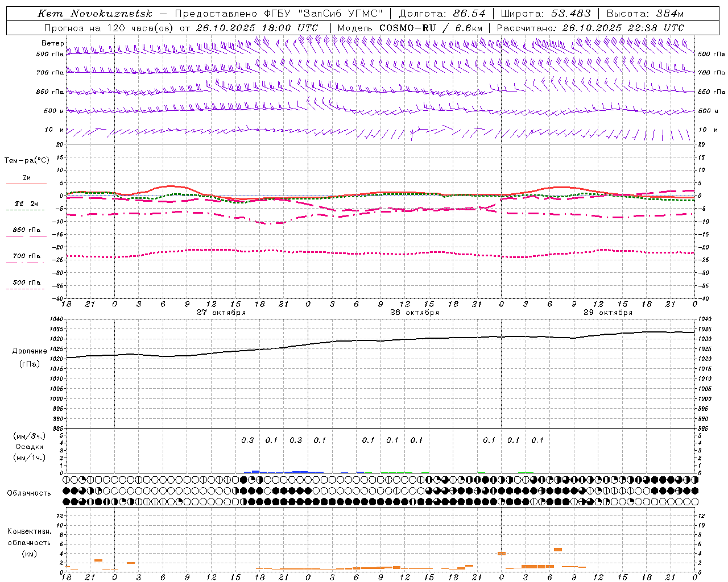Click the Осадки label
The image size is (728, 582).
point(30,447)
